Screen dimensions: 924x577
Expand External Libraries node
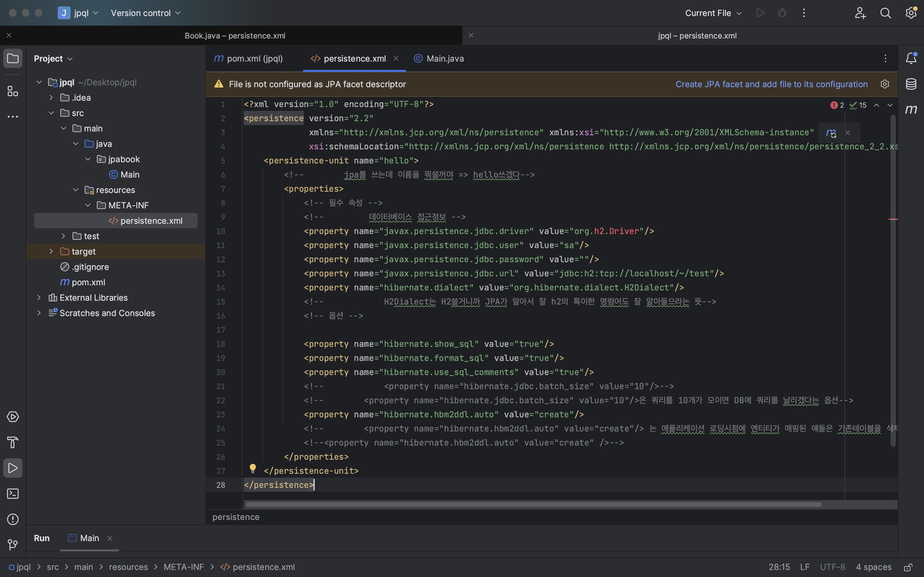point(39,298)
